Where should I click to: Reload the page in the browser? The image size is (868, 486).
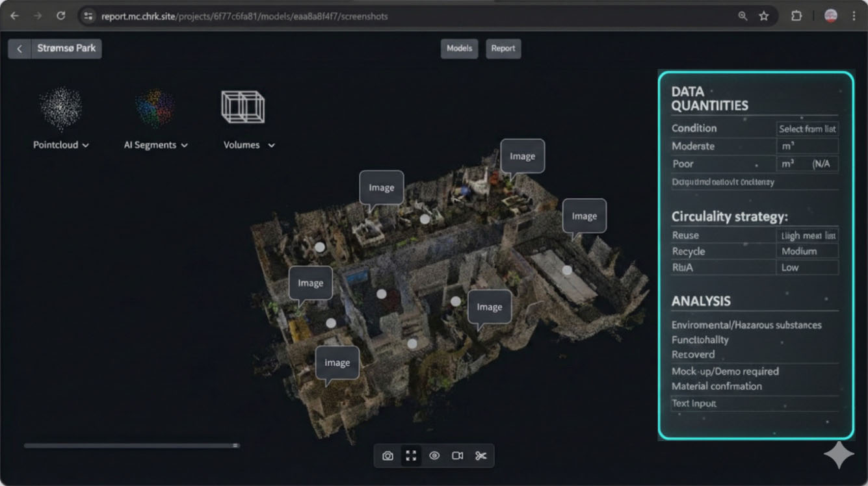pyautogui.click(x=61, y=16)
